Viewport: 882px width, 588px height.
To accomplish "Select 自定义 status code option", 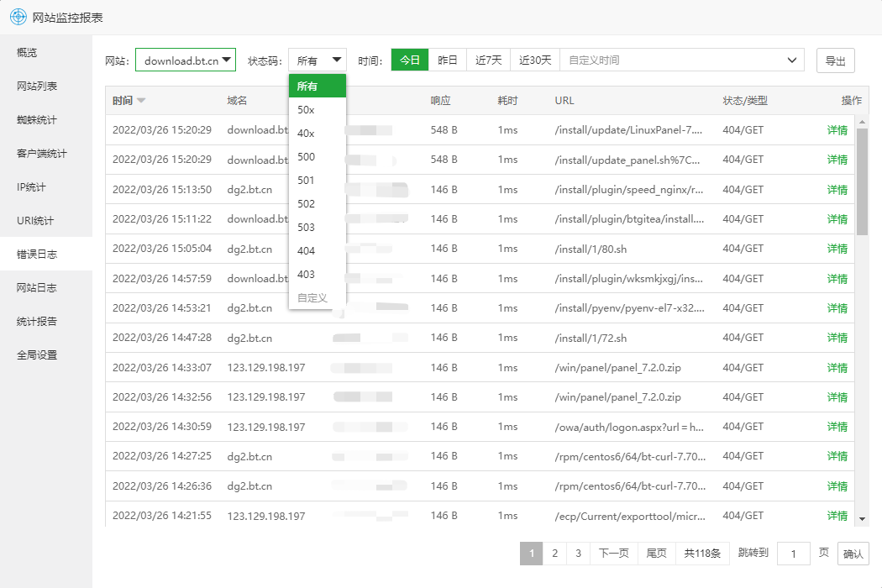I will 318,297.
